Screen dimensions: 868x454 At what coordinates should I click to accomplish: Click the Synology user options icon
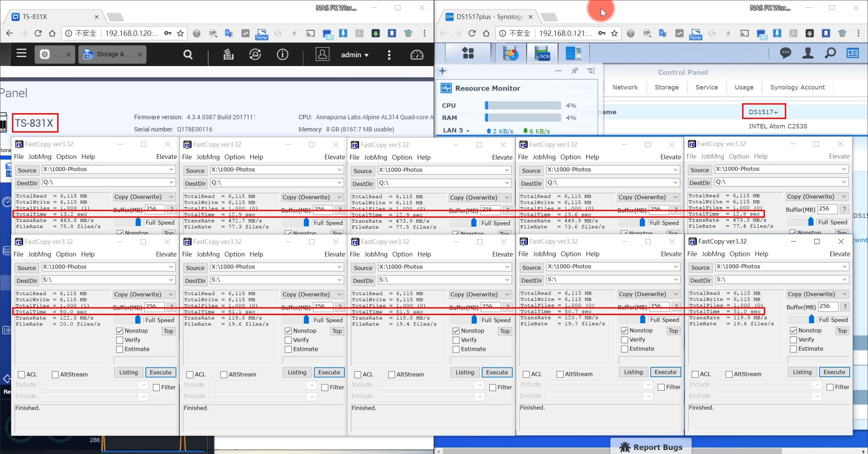pyautogui.click(x=808, y=53)
